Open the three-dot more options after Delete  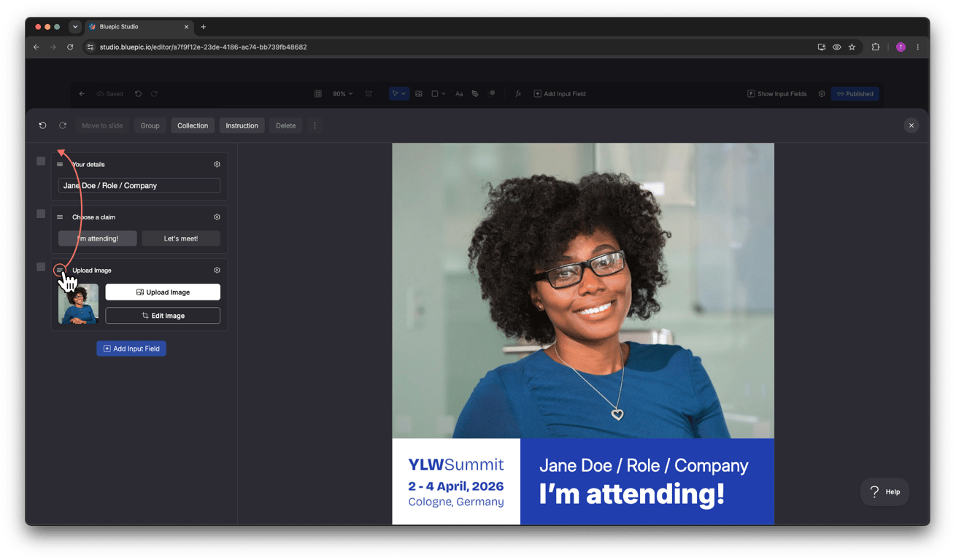click(x=315, y=125)
